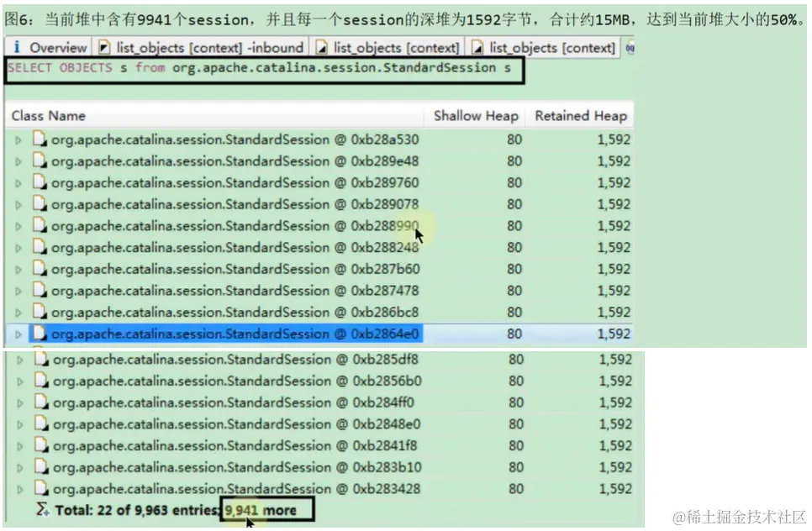Viewport: 812px width, 531px height.
Task: Click object icon of 0xb2841f8 row
Action: [x=41, y=445]
